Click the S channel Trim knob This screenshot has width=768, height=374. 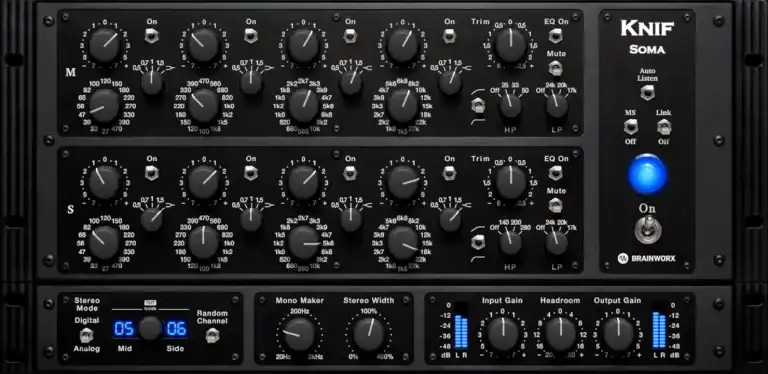click(x=510, y=183)
